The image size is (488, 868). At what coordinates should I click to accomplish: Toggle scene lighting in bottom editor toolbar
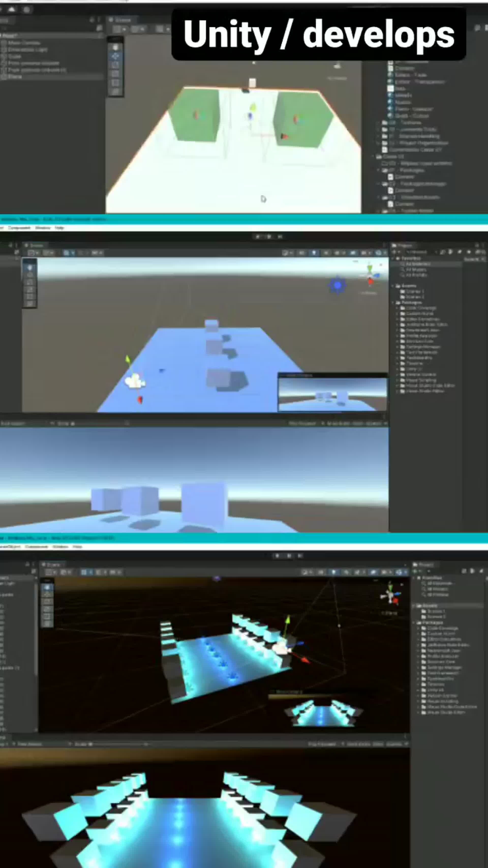pyautogui.click(x=333, y=572)
